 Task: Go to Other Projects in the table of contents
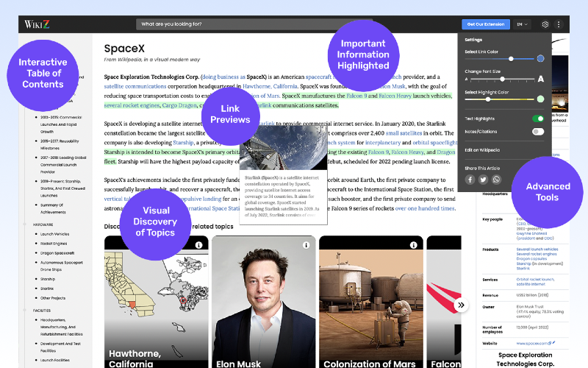(x=53, y=298)
